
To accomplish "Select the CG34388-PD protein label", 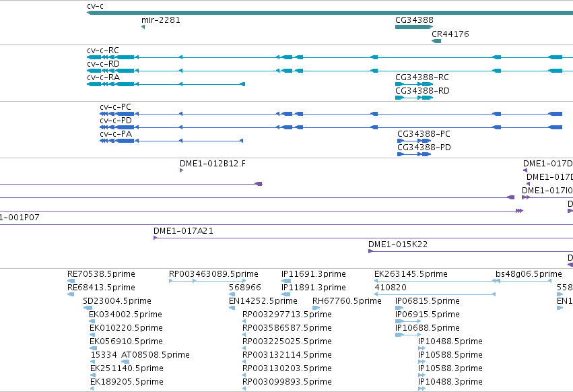I will point(424,148).
